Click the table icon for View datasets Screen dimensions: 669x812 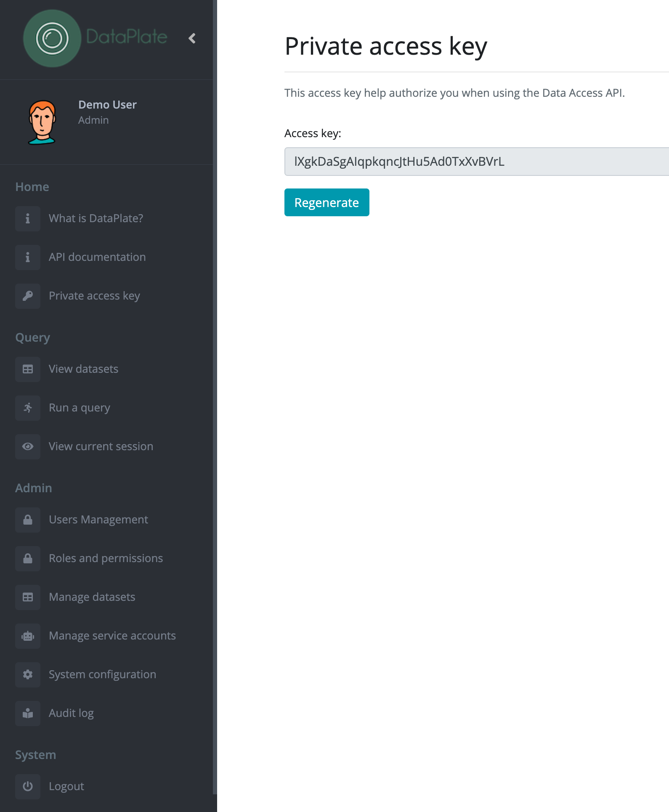pyautogui.click(x=28, y=369)
